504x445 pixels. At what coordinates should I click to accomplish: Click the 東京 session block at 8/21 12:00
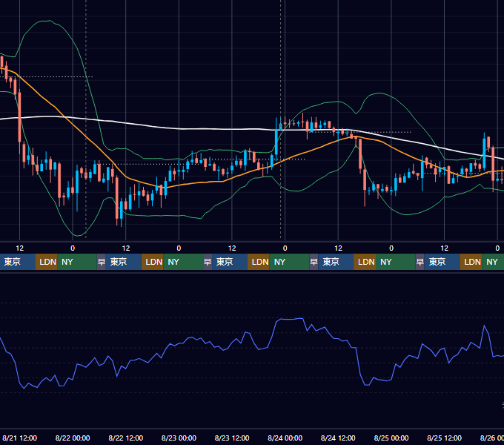click(17, 262)
